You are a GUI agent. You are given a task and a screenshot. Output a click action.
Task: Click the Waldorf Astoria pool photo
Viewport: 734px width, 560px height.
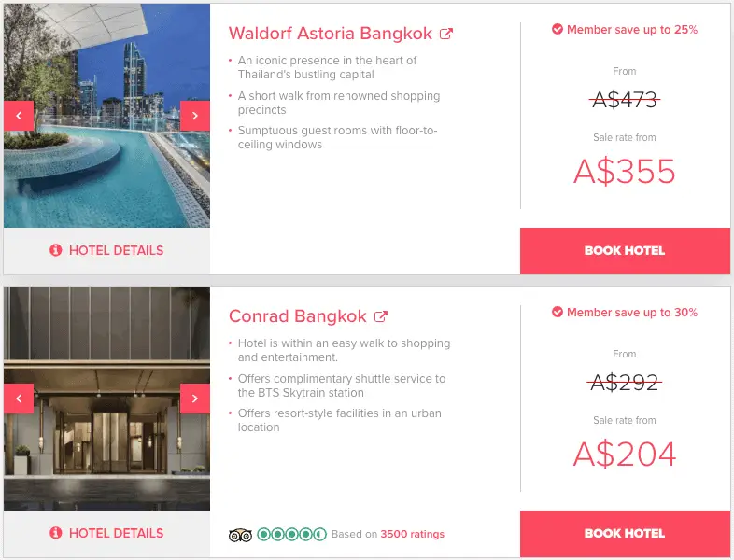[106, 116]
